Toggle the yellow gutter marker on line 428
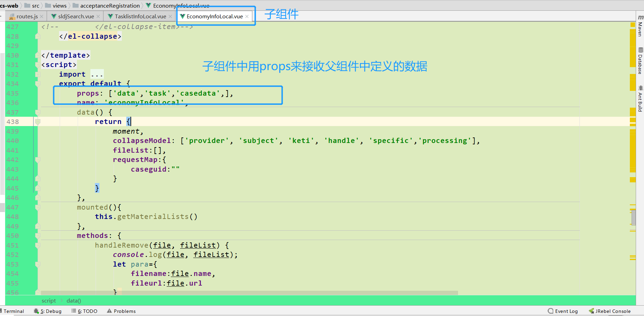Image resolution: width=644 pixels, height=316 pixels. coord(38,36)
